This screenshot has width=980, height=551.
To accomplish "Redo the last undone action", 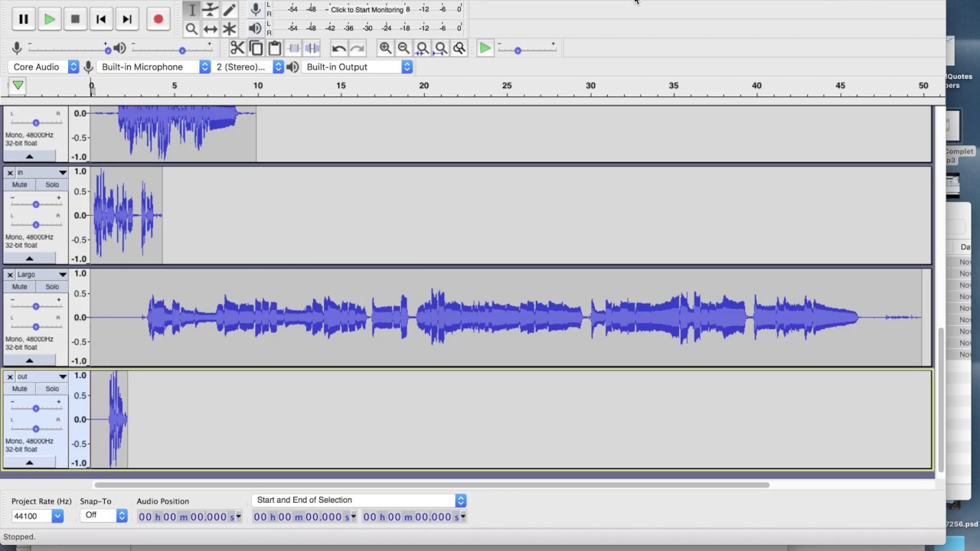I will (x=358, y=48).
